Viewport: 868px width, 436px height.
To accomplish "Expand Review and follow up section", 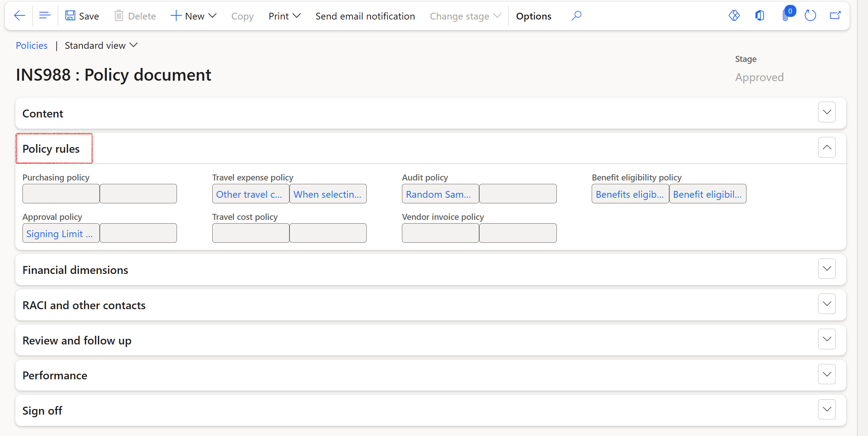I will tap(827, 339).
